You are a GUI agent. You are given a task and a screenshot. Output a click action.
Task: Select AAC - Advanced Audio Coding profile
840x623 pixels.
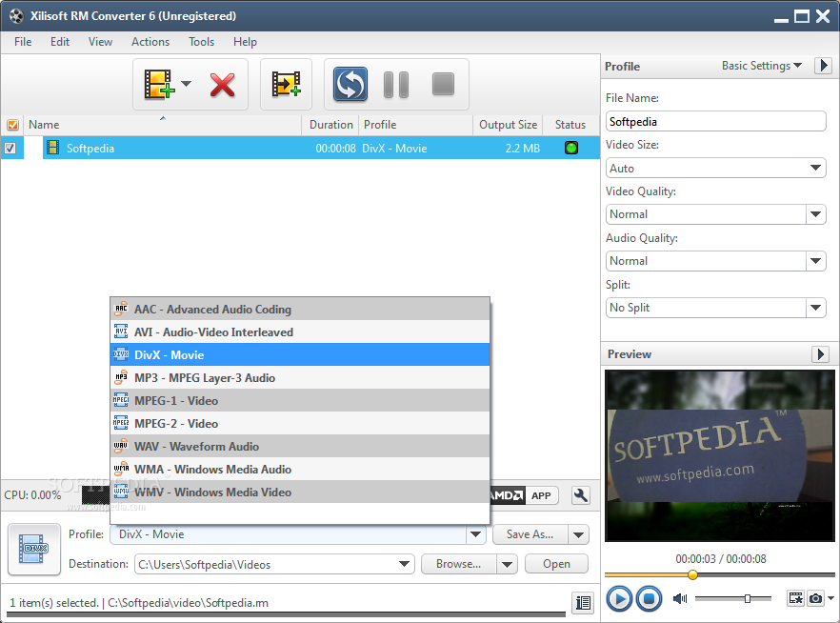click(x=300, y=309)
